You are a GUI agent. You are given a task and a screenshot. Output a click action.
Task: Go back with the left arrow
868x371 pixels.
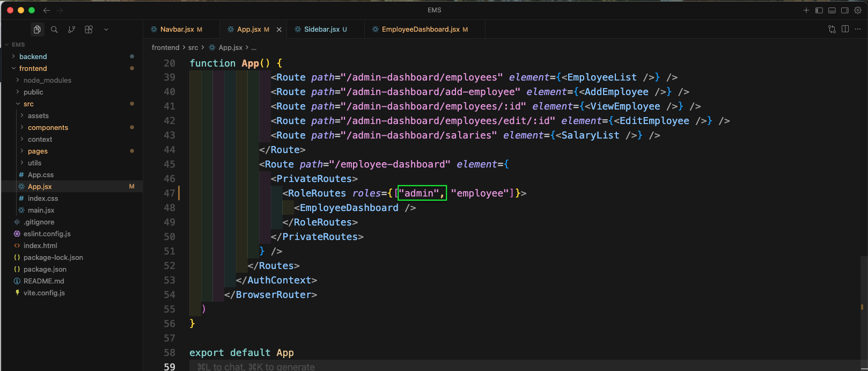[47, 10]
